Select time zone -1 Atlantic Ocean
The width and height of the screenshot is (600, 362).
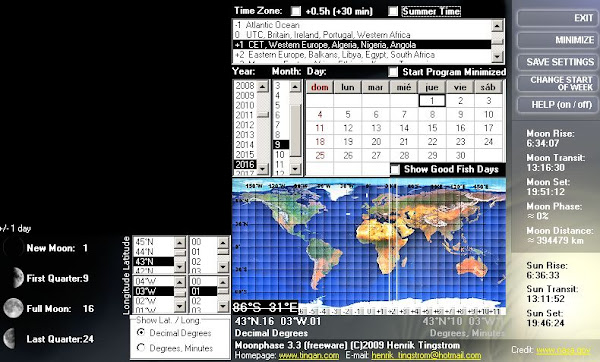point(362,25)
